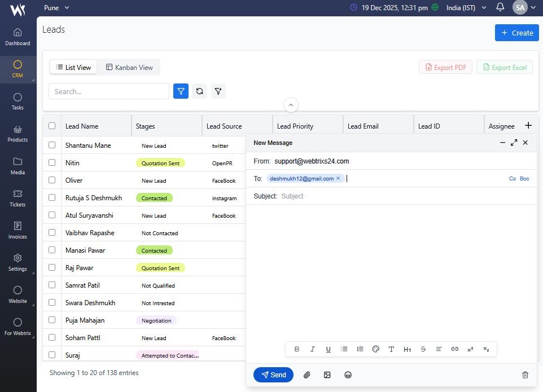Screen dimensions: 543x392
Task: Open the notifications bell
Action: [500, 8]
